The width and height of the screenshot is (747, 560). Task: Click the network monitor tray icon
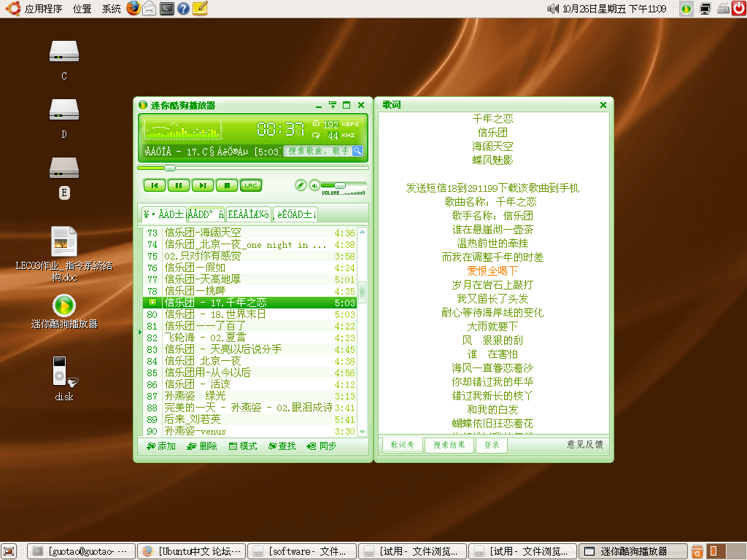click(x=705, y=9)
